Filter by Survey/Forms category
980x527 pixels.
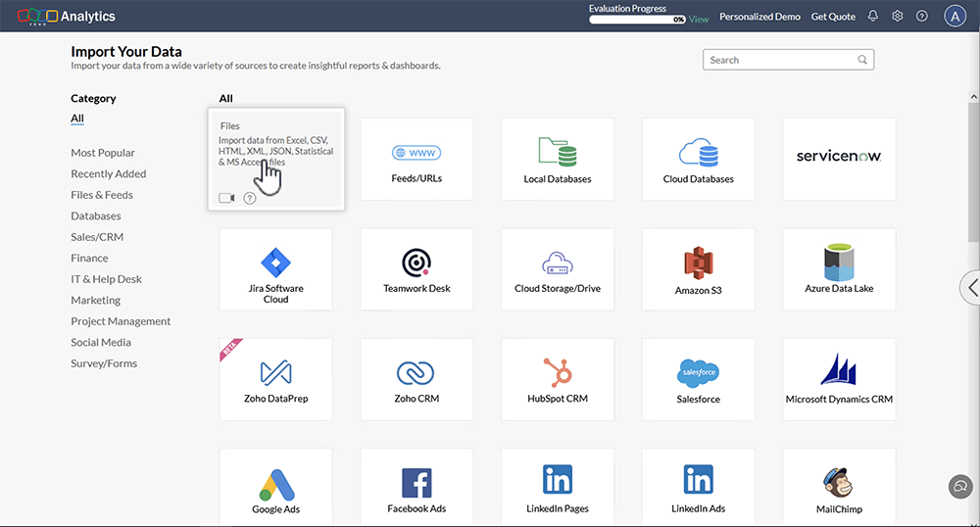pos(104,363)
